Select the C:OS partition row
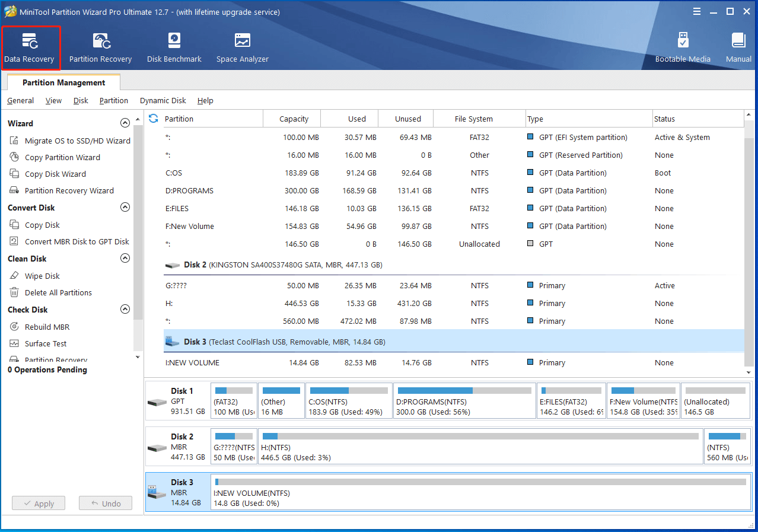758x532 pixels. 454,173
